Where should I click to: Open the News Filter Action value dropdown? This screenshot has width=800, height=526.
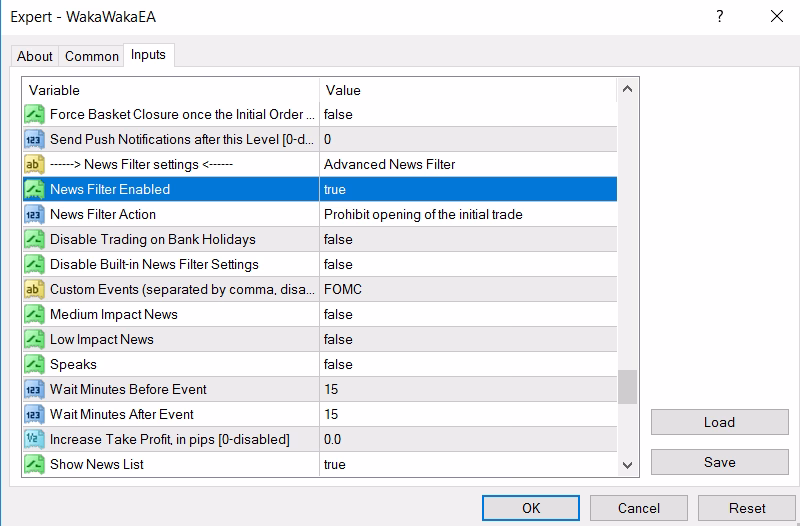467,214
